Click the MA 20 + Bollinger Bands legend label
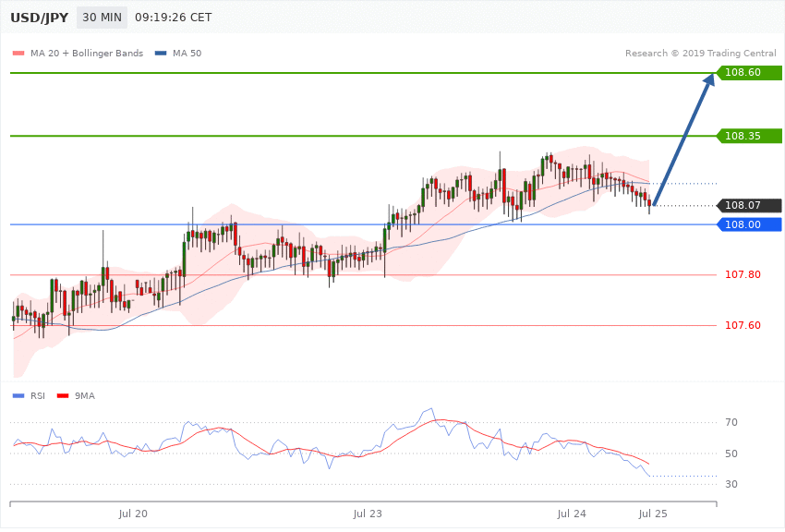Viewport: 785px width, 532px height. pos(87,53)
